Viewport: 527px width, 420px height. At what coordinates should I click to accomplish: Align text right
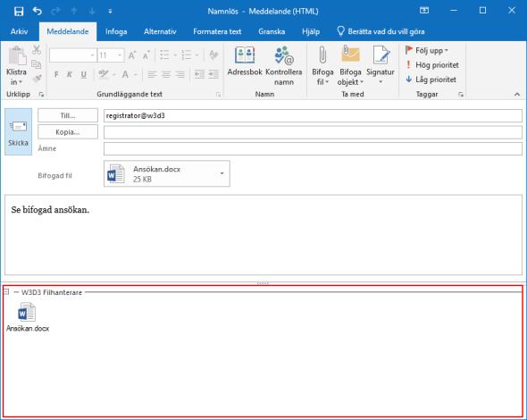[180, 74]
